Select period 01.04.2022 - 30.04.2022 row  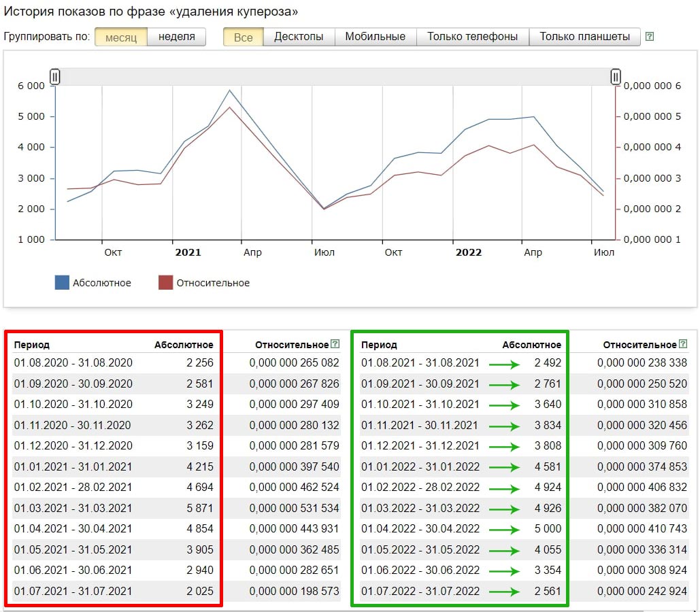(524, 528)
